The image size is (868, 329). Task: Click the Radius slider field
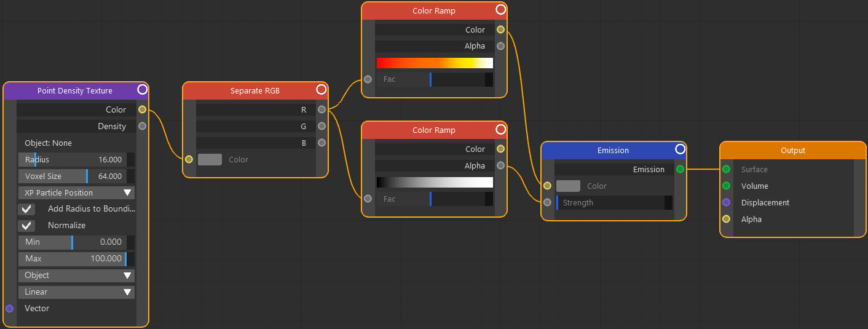point(76,159)
